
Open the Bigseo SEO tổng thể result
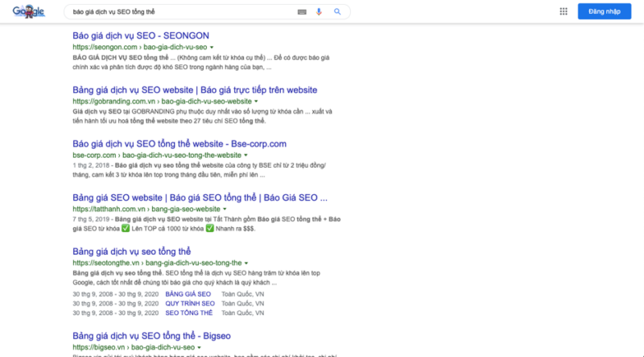coord(151,336)
